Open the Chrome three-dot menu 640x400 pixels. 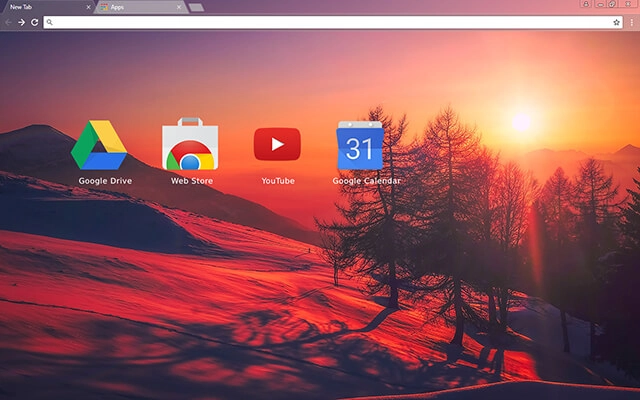[631, 22]
